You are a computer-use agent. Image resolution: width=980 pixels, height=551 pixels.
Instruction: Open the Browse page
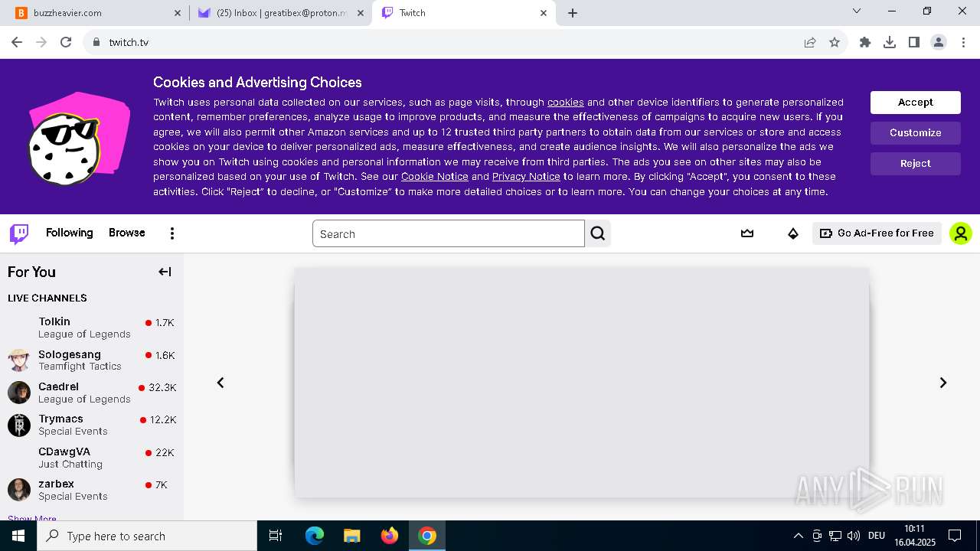(x=127, y=233)
